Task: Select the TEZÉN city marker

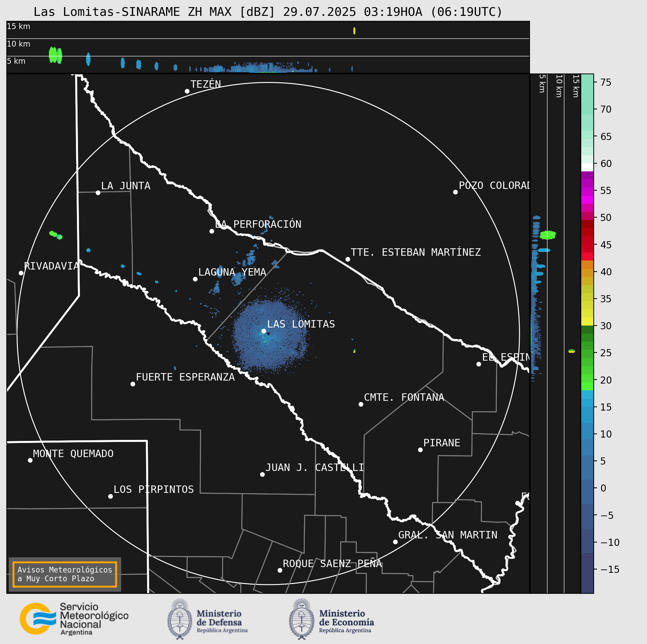Action: pyautogui.click(x=187, y=91)
